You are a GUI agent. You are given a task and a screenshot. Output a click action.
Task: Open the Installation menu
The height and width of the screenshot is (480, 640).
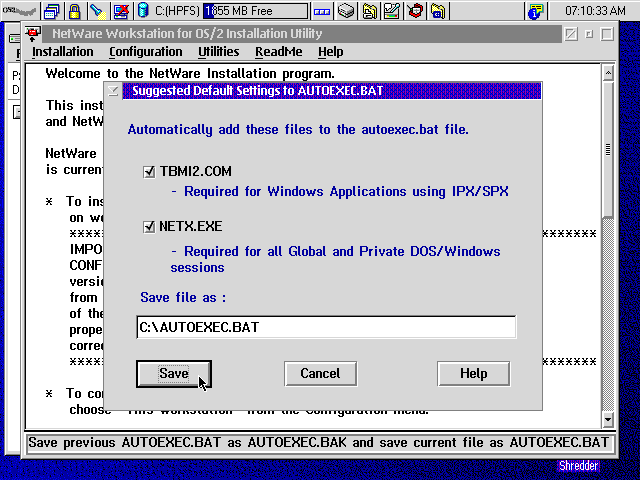point(62,52)
